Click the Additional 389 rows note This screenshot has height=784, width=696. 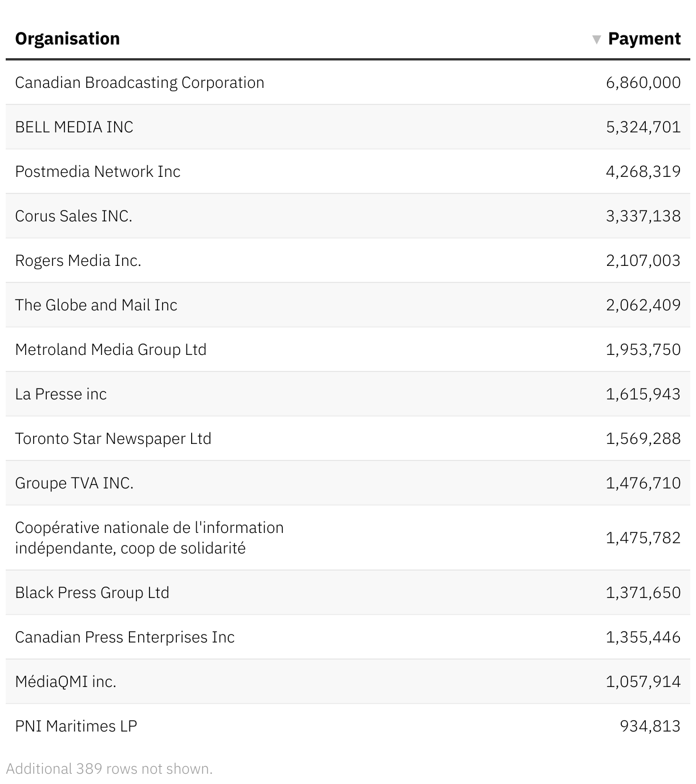[x=109, y=769]
